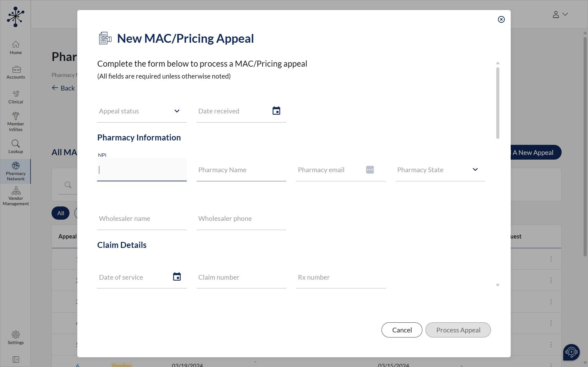Click the Claim number input field

[241, 277]
